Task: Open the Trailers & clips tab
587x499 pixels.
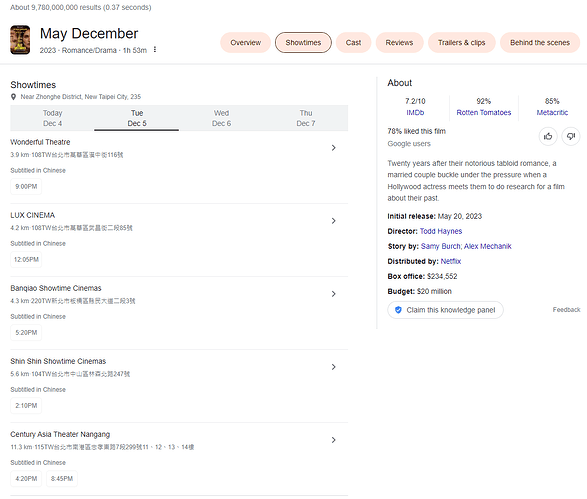Action: pyautogui.click(x=462, y=43)
